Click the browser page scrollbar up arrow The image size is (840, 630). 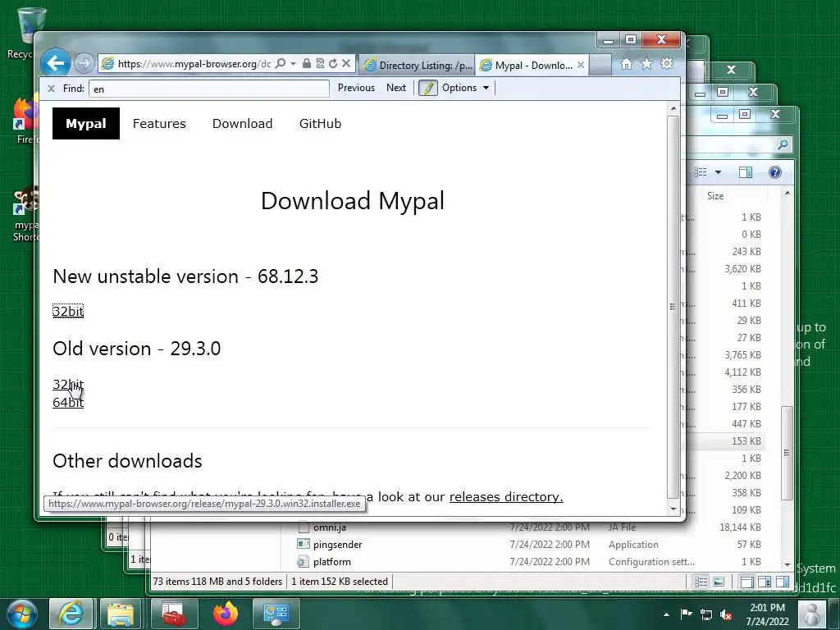(673, 109)
